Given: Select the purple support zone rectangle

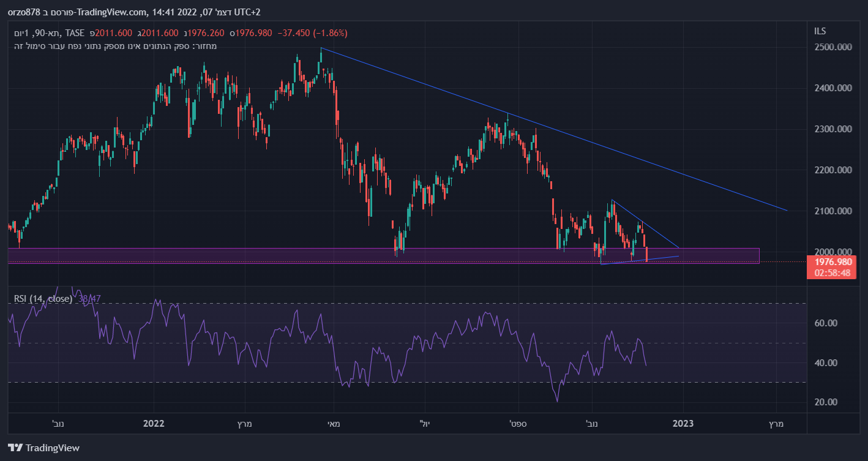Looking at the screenshot, I should [383, 256].
